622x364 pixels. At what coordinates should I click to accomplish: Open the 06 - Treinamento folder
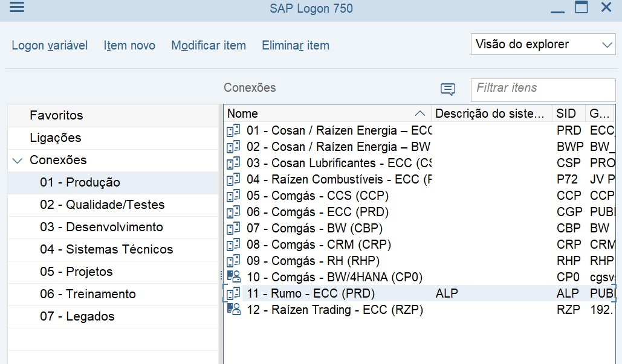[113, 294]
